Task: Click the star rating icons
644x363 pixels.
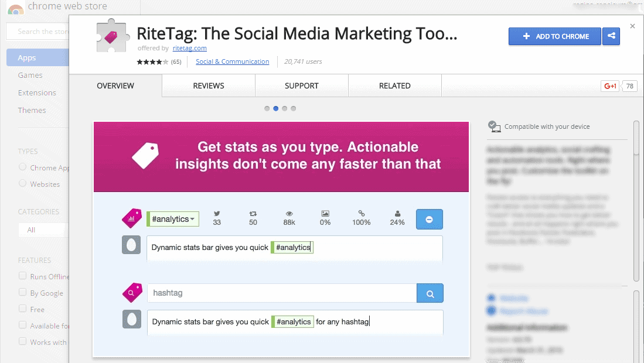Action: click(152, 62)
